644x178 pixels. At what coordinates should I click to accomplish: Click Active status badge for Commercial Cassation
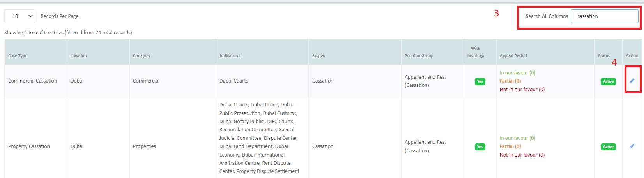(608, 81)
